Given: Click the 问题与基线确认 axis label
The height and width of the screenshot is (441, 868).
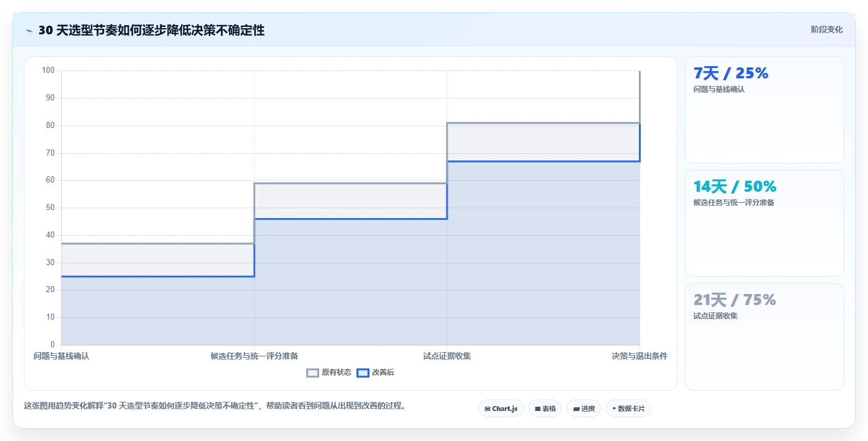Looking at the screenshot, I should 61,356.
